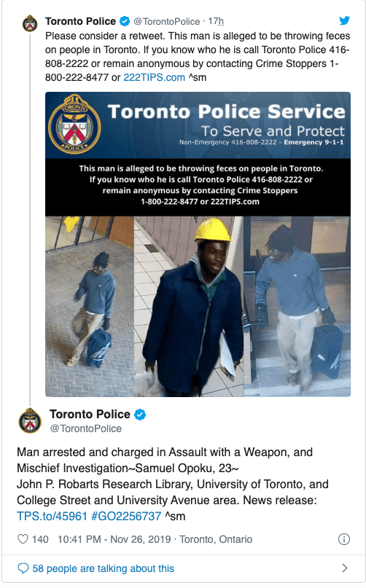This screenshot has width=366, height=588.
Task: Click the larger Toronto Police avatar below image
Action: point(30,420)
